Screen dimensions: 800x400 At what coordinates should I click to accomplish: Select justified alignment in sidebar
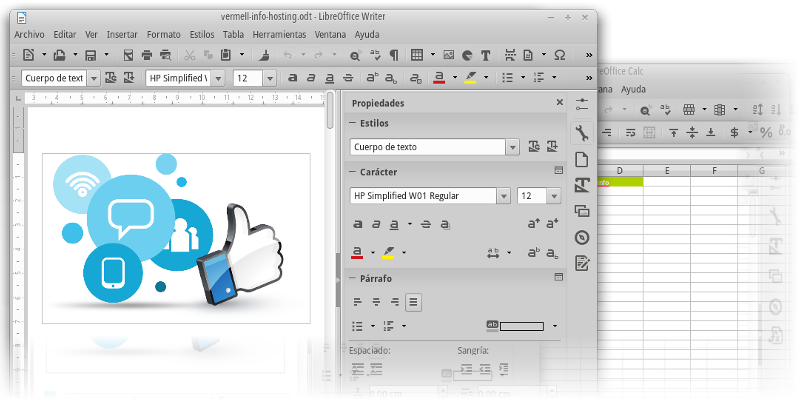(413, 302)
